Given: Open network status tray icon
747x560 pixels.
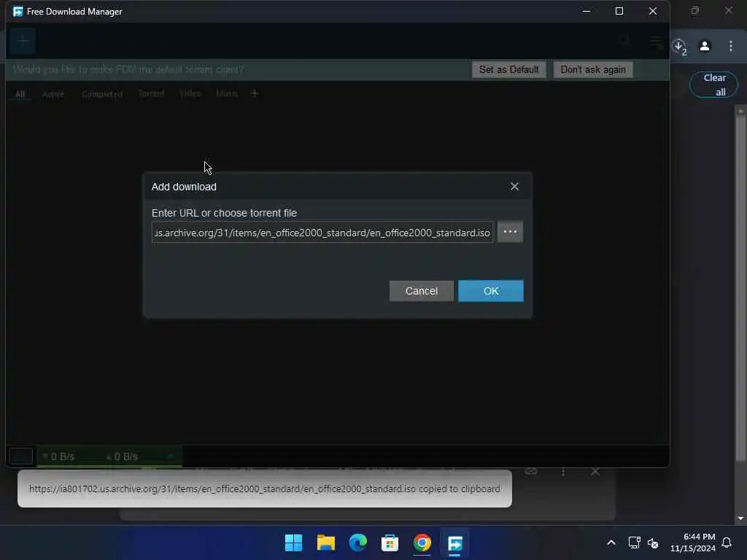Looking at the screenshot, I should tap(634, 542).
